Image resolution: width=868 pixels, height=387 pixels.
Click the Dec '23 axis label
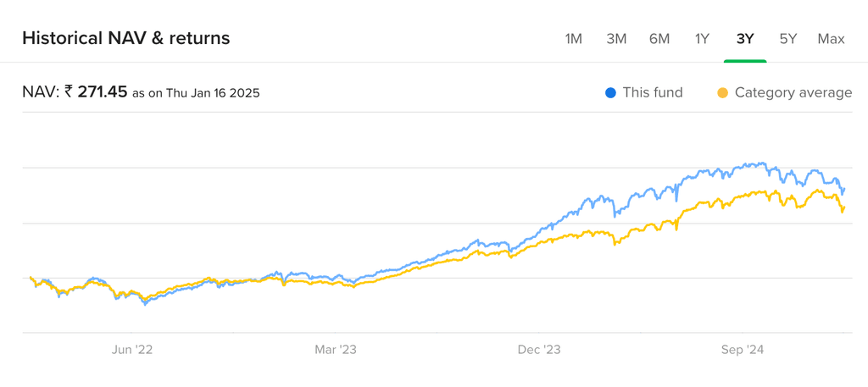coord(540,350)
